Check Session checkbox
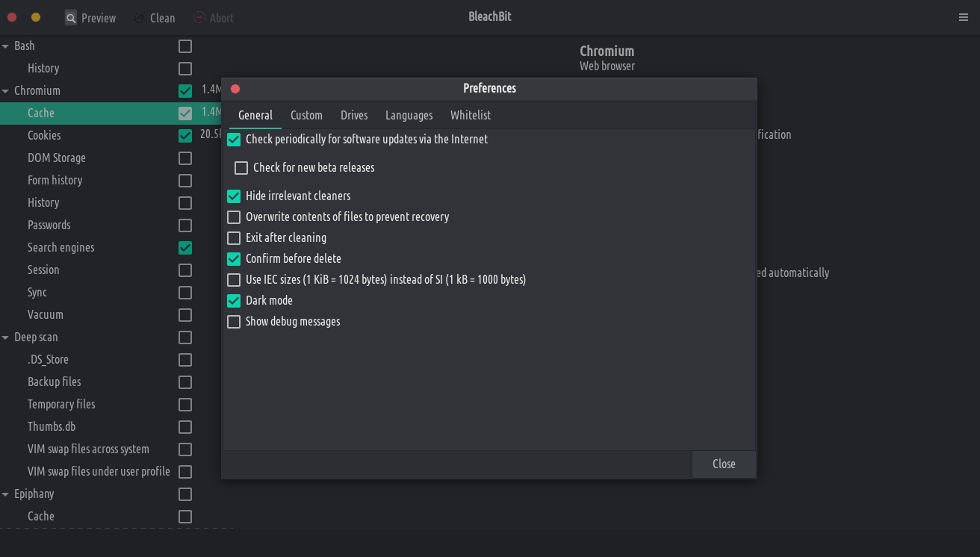Screen dimensions: 980x557 coord(185,270)
